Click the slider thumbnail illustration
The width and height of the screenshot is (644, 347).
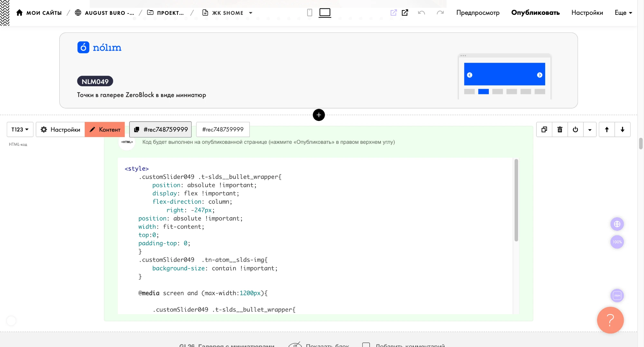pyautogui.click(x=505, y=77)
